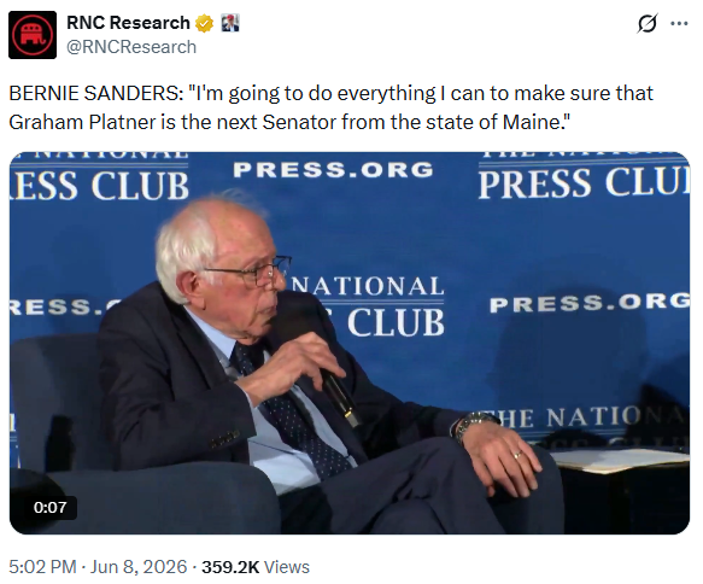Click the gold verified checkmark badge
The height and width of the screenshot is (584, 703).
[204, 23]
